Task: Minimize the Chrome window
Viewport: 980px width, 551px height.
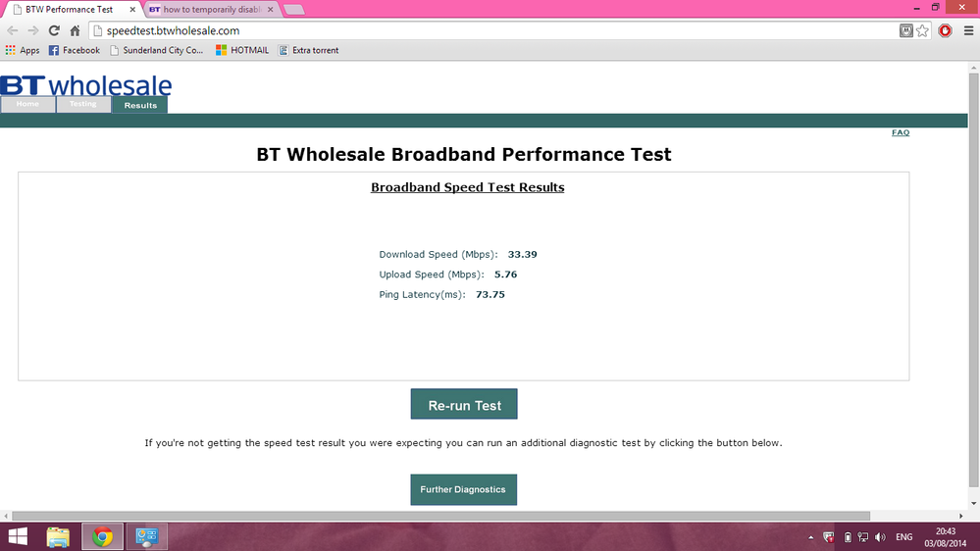Action: [916, 8]
